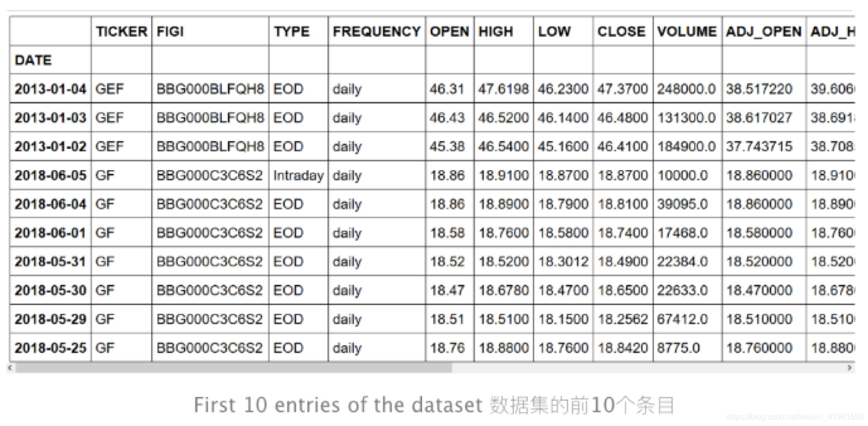Viewport: 868px width, 426px height.
Task: Click adjusted open value 37.743715
Action: tap(759, 146)
